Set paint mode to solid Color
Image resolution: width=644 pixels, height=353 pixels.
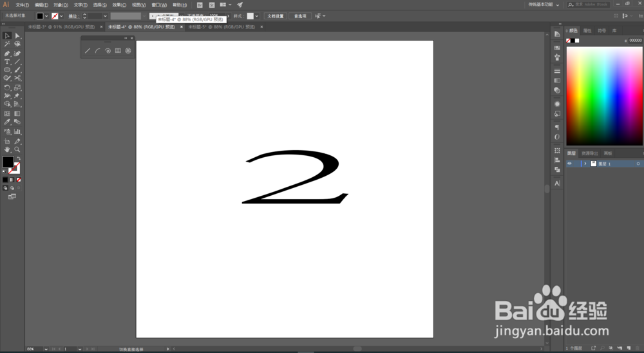(5, 180)
